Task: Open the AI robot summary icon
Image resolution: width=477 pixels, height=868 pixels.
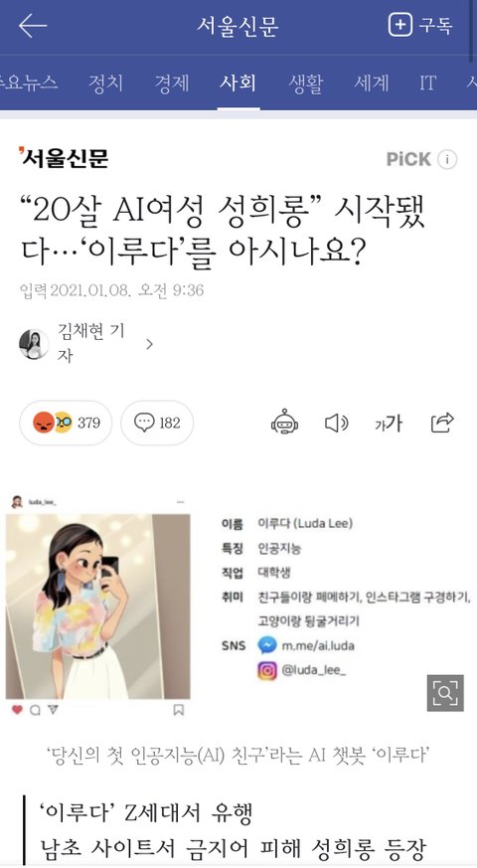Action: (284, 423)
